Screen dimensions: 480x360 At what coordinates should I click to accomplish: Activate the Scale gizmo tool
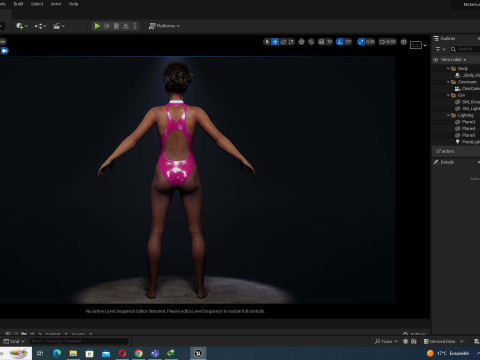(x=291, y=42)
